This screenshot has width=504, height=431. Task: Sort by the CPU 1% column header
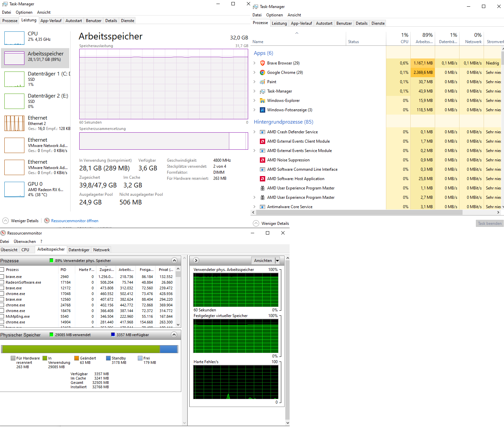(398, 38)
